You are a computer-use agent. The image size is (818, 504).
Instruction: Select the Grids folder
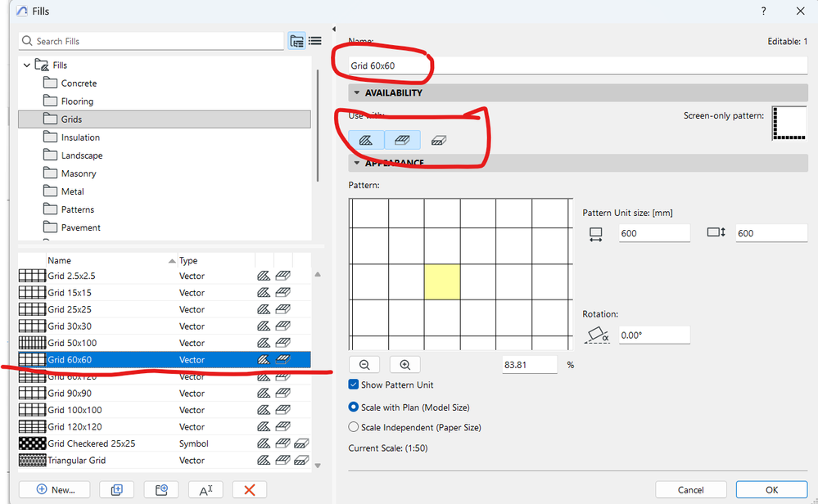[165, 119]
